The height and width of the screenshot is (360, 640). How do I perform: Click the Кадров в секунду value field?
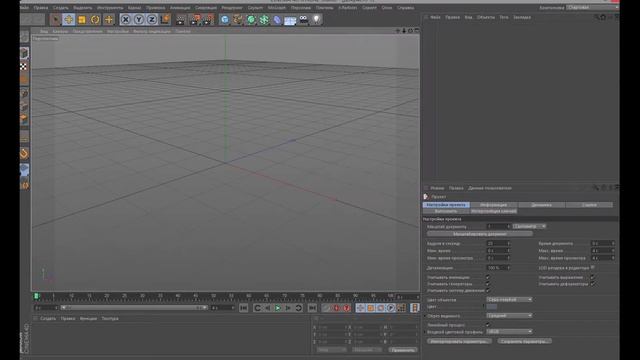click(496, 243)
